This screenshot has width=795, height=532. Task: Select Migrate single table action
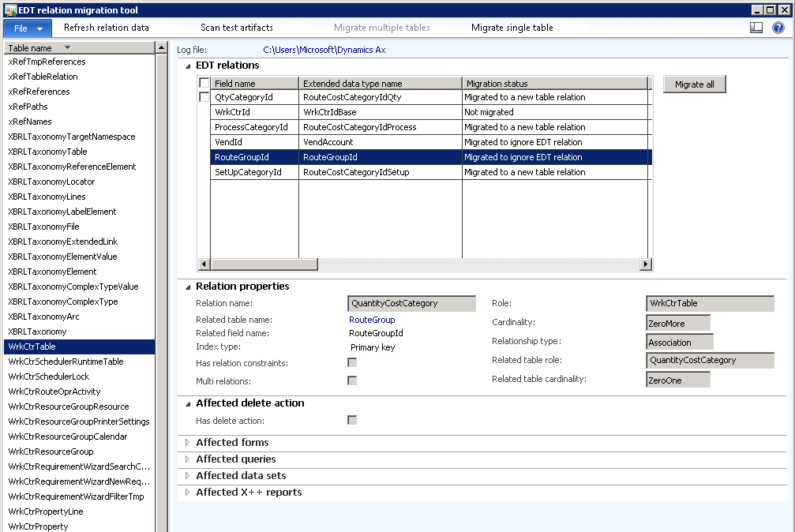pyautogui.click(x=512, y=26)
